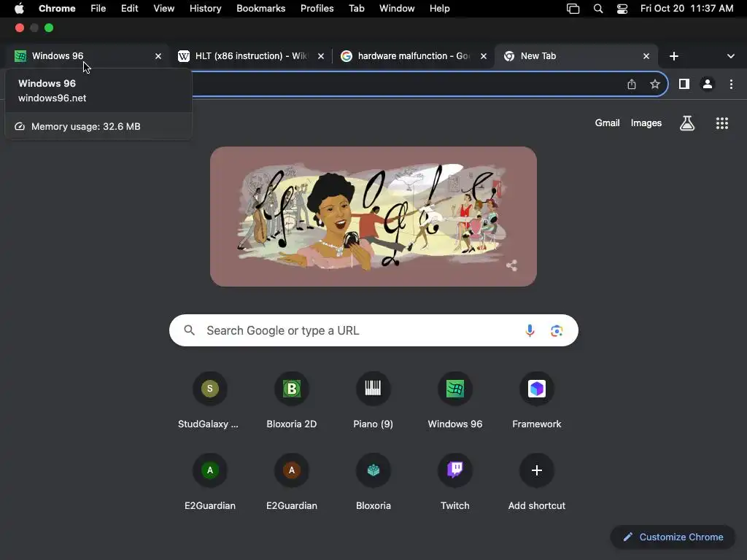Open the Images link
This screenshot has width=747, height=560.
[646, 122]
